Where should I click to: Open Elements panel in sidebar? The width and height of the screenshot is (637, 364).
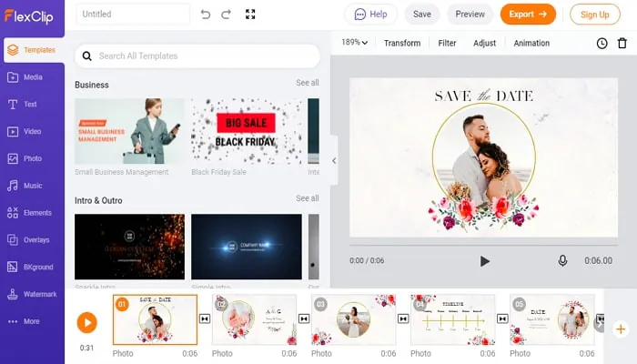click(32, 212)
